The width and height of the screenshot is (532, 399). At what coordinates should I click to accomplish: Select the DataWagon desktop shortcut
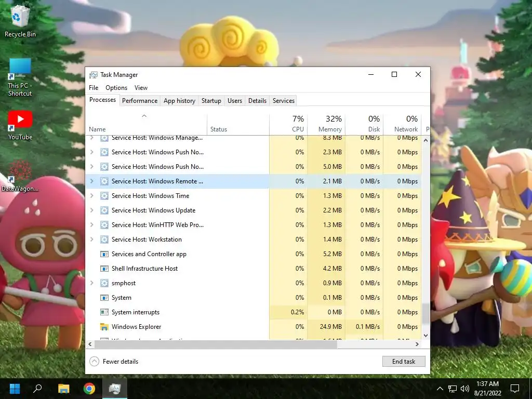coord(20,176)
